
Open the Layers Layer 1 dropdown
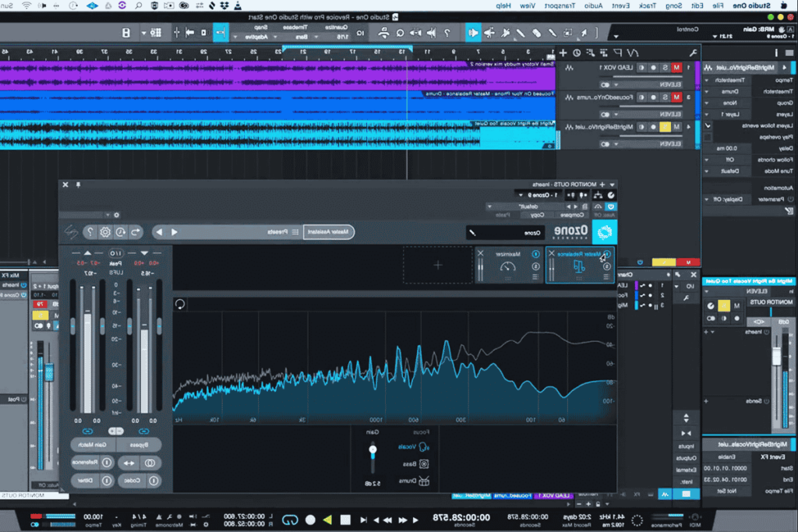coord(726,115)
